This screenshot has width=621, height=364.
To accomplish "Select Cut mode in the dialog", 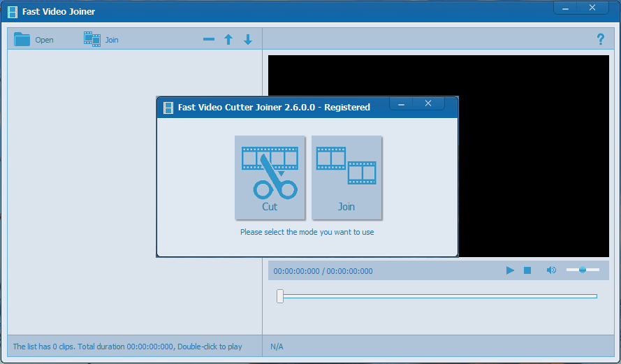I will point(270,177).
